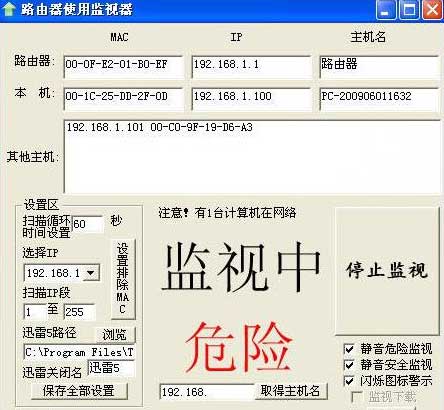This screenshot has height=410, width=444.
Task: Click scan range start field showing 1
Action: point(34,312)
